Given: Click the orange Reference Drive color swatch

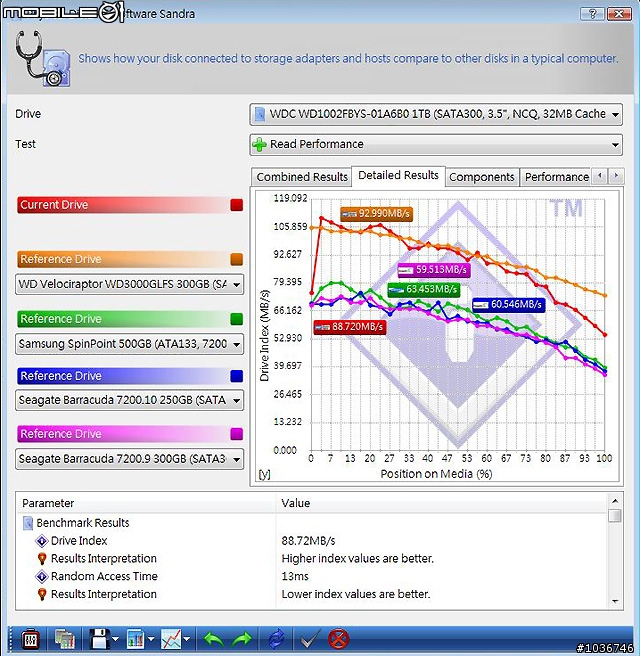Looking at the screenshot, I should 236,259.
